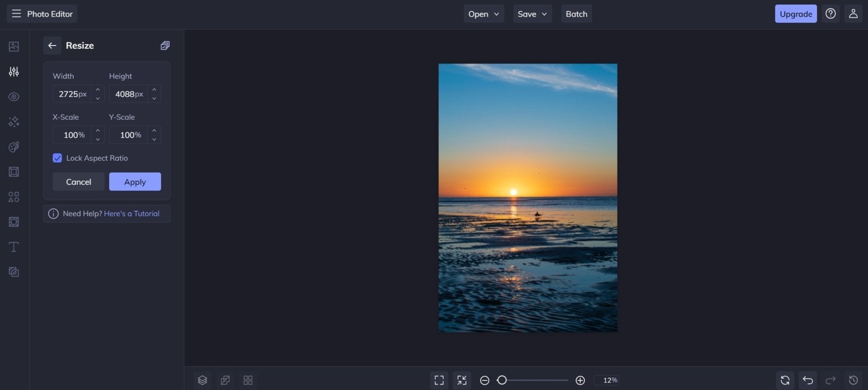Image resolution: width=868 pixels, height=390 pixels.
Task: Expand the Open dropdown
Action: [x=484, y=14]
